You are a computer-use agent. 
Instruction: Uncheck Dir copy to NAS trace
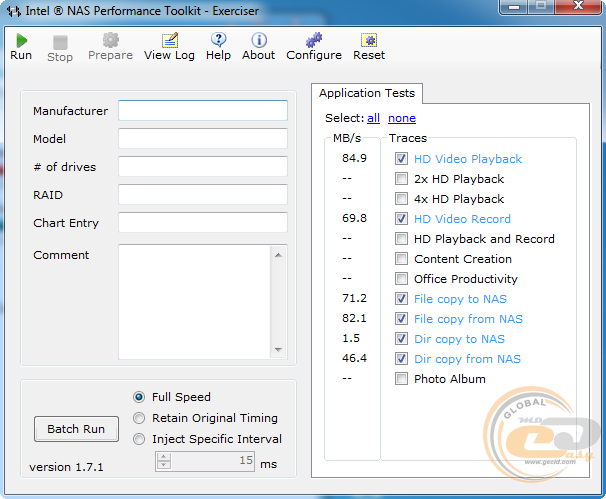click(401, 339)
